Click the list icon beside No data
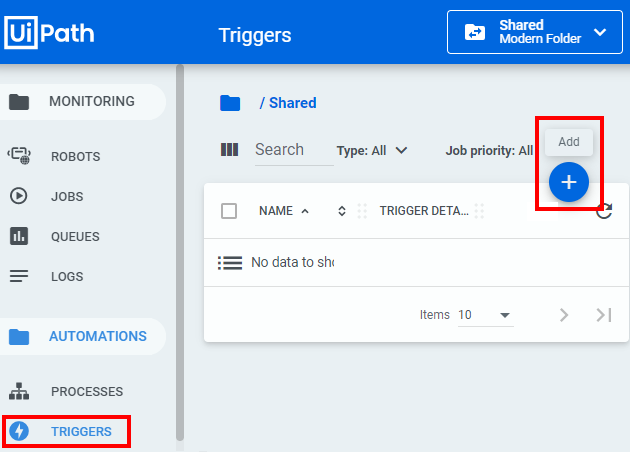Screen dimensions: 630x452 tap(230, 263)
